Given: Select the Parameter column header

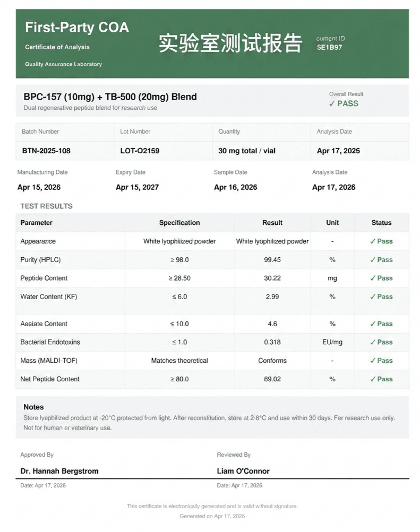Looking at the screenshot, I should tap(36, 223).
